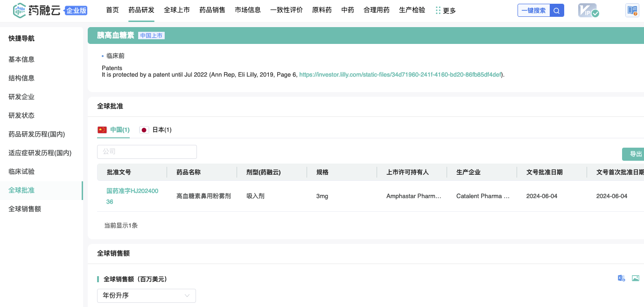Open 药品研发 in top navigation
Image resolution: width=644 pixels, height=307 pixels.
pyautogui.click(x=141, y=10)
